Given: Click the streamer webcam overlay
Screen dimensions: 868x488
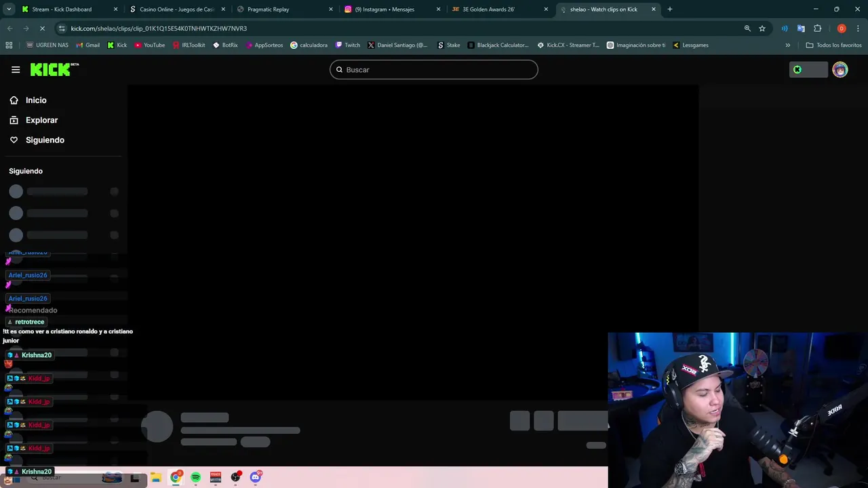Looking at the screenshot, I should (738, 410).
